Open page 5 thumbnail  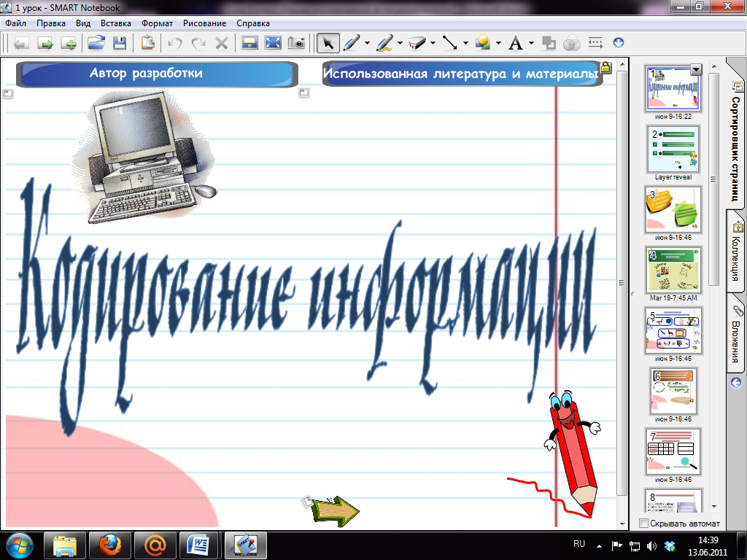[x=673, y=330]
